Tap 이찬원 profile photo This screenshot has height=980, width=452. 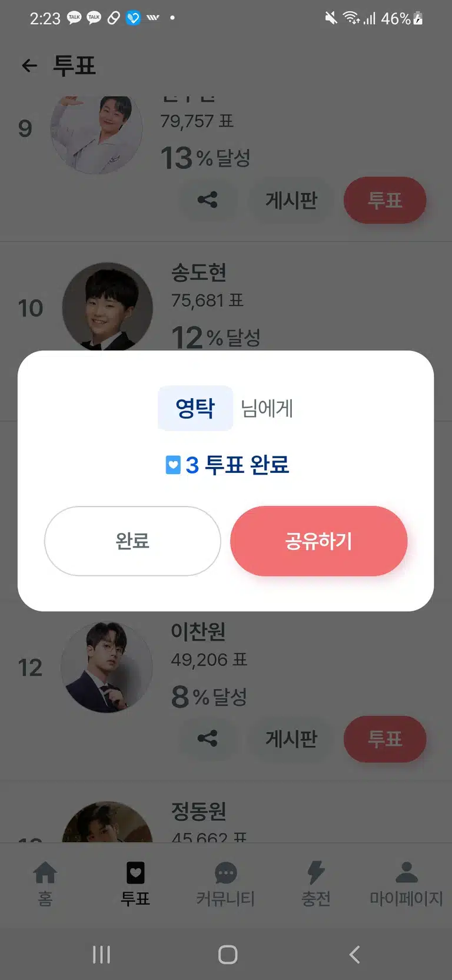[107, 667]
